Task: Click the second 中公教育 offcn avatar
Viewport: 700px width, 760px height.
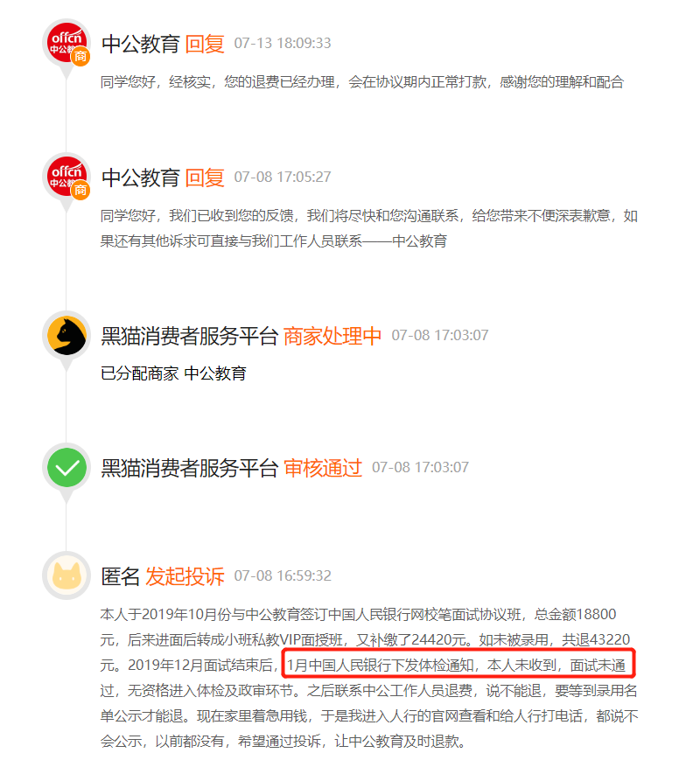Action: coord(67,177)
